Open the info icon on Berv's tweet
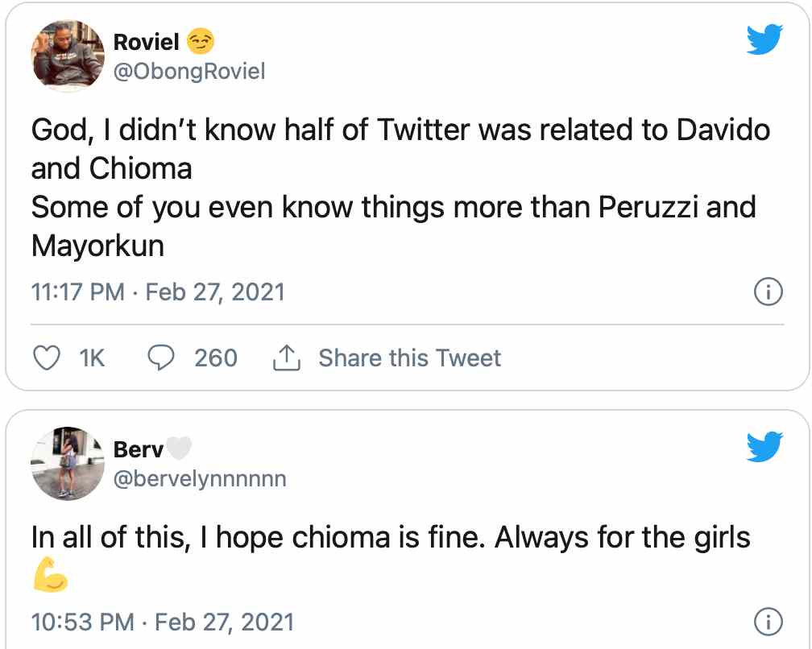The height and width of the screenshot is (649, 812). pos(768,622)
